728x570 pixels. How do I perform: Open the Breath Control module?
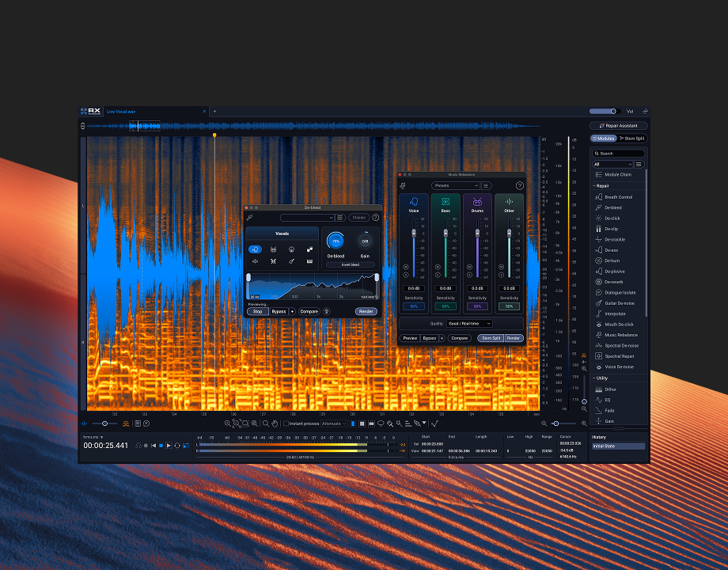(614, 197)
